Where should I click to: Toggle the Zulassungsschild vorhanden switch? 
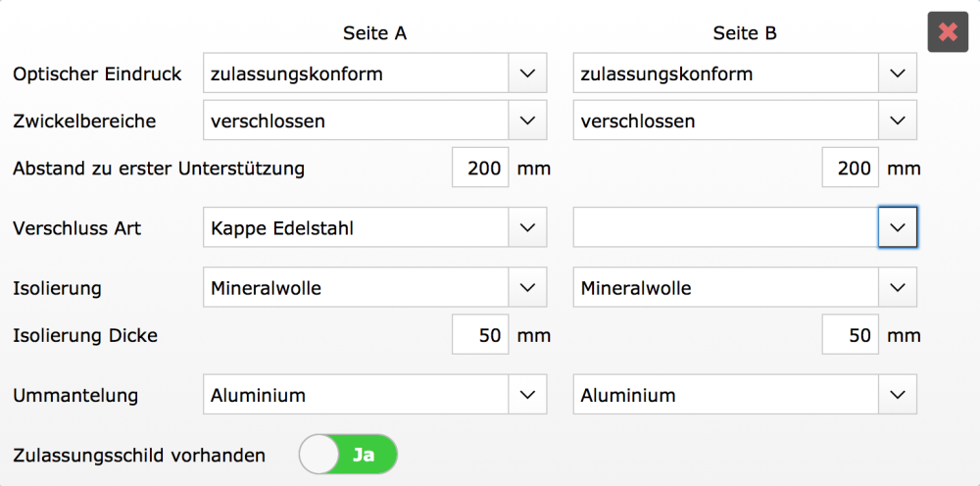tap(348, 455)
